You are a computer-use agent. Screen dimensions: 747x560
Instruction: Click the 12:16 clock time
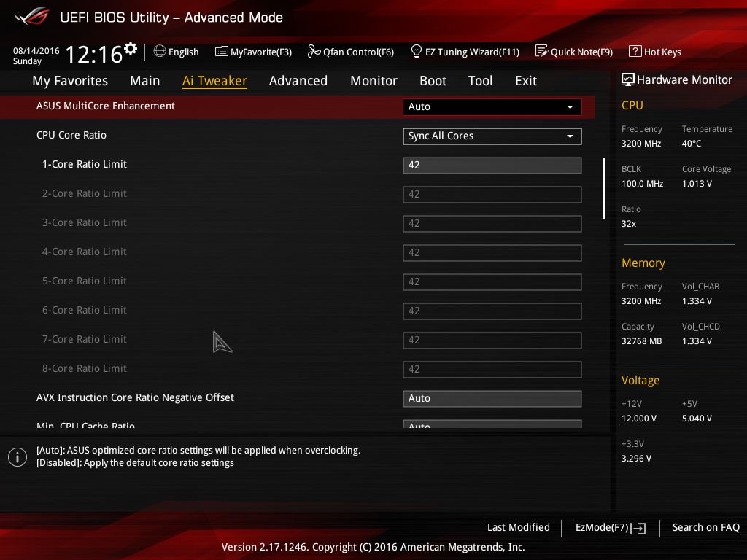(x=93, y=54)
